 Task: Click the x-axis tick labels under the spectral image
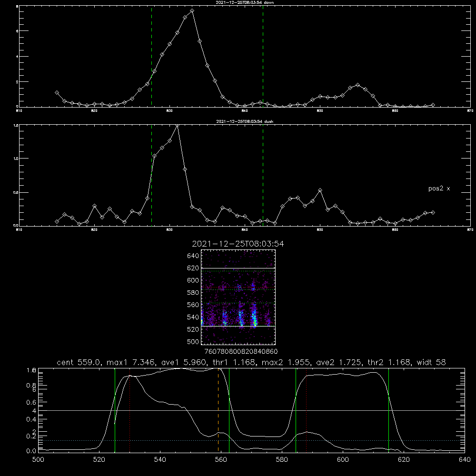click(x=241, y=351)
